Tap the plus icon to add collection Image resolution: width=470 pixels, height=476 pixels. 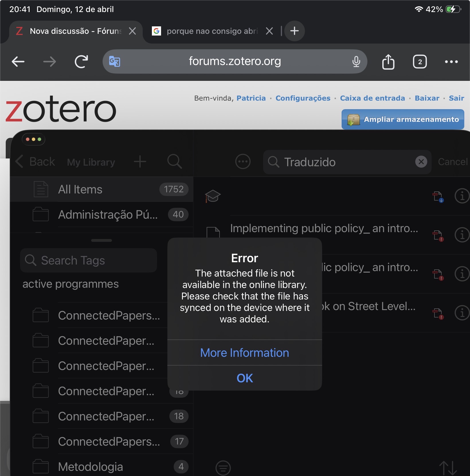coord(140,162)
